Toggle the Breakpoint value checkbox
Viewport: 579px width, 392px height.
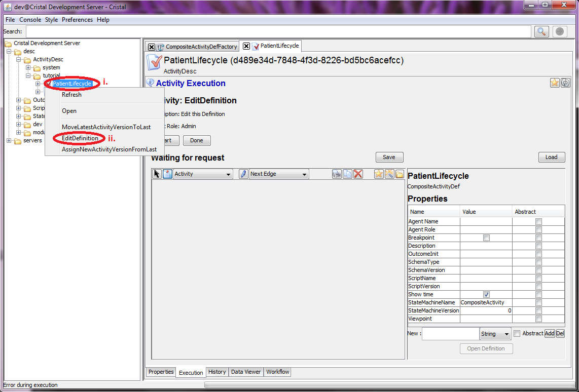[x=486, y=238]
